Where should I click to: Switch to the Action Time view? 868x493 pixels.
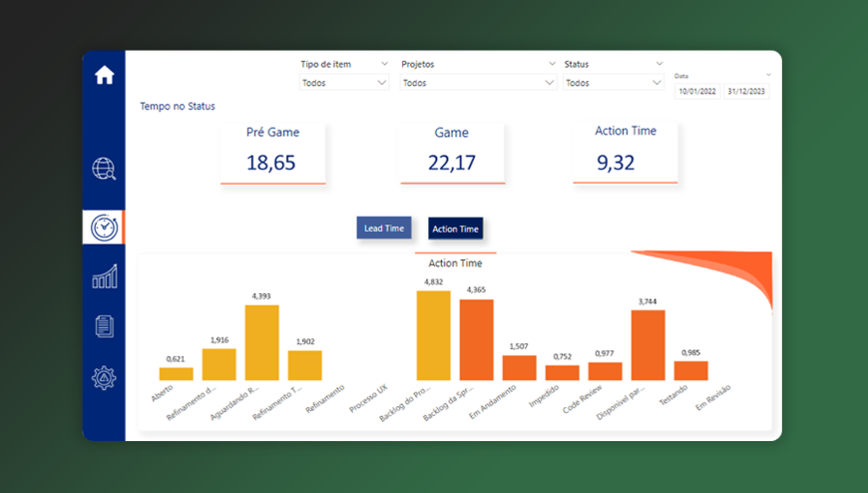click(x=455, y=229)
